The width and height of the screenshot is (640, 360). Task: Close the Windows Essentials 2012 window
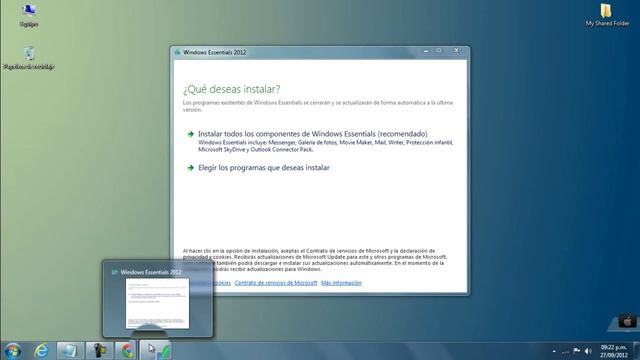click(x=456, y=51)
